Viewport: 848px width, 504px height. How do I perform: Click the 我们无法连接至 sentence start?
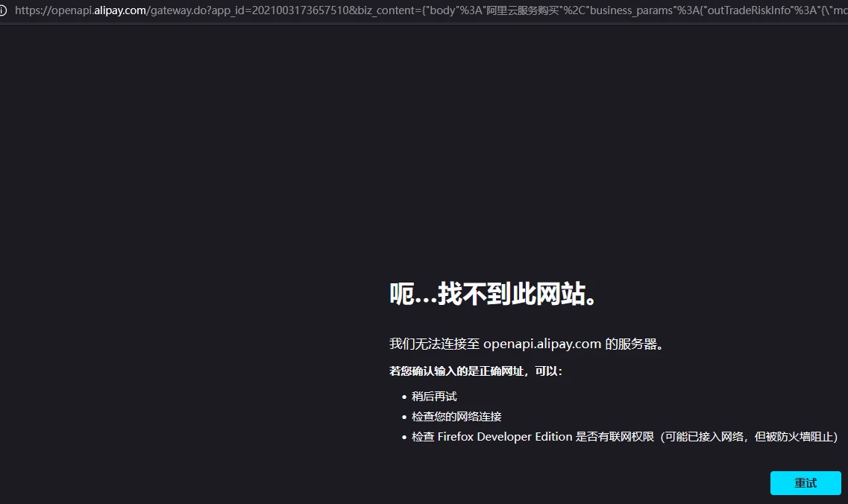pyautogui.click(x=434, y=344)
